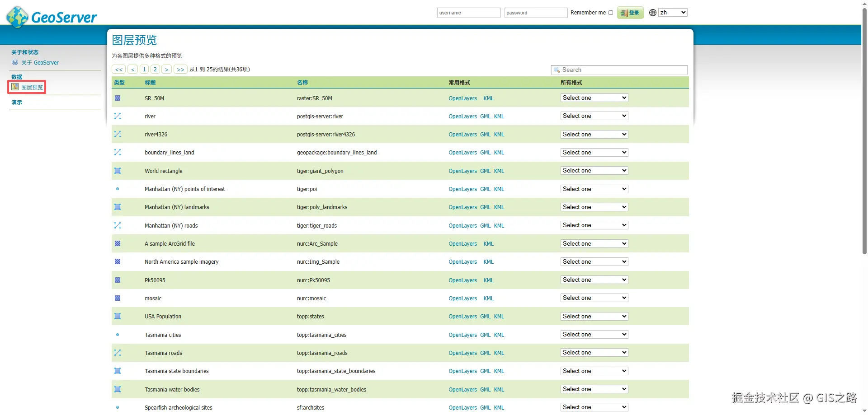868x415 pixels.
Task: Click the password input field
Action: pyautogui.click(x=536, y=13)
